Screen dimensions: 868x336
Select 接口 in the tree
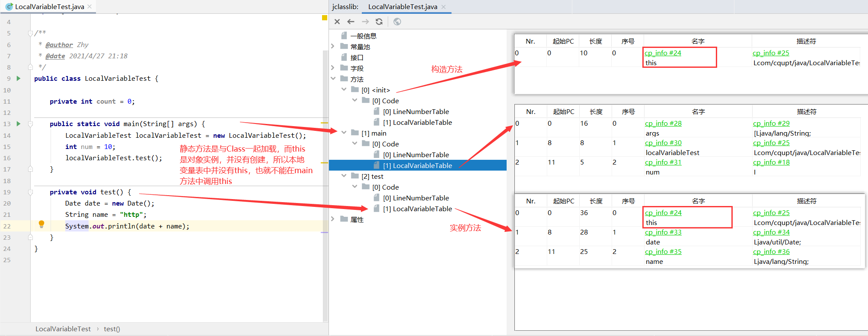coord(357,57)
